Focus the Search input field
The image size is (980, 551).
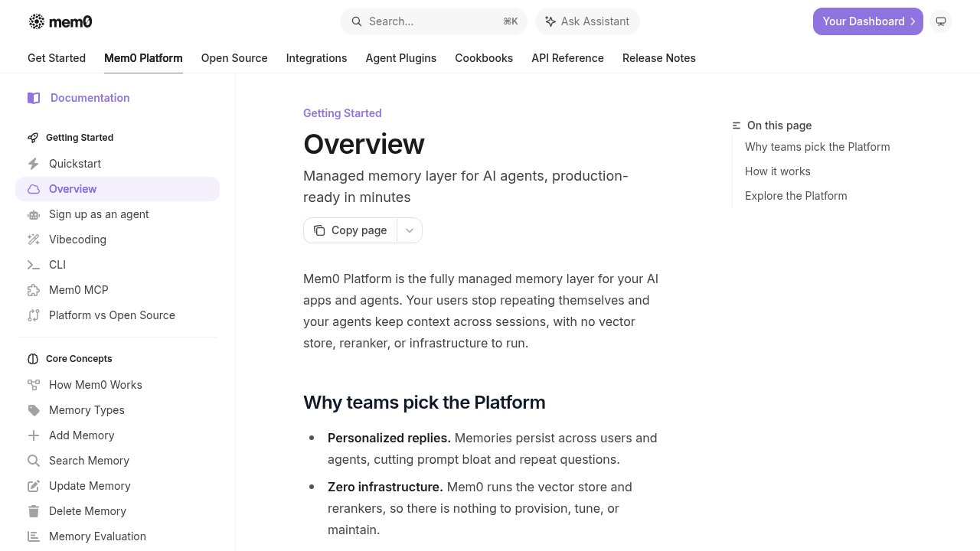pyautogui.click(x=433, y=21)
